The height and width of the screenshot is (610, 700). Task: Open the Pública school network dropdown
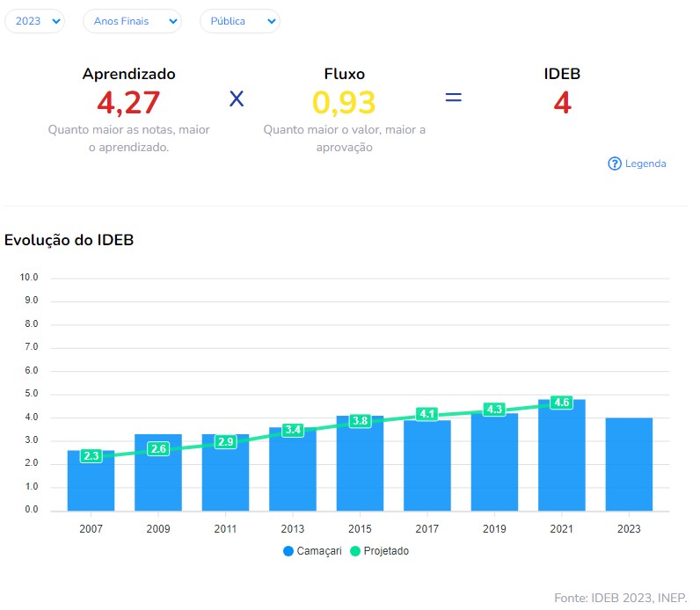(x=239, y=21)
